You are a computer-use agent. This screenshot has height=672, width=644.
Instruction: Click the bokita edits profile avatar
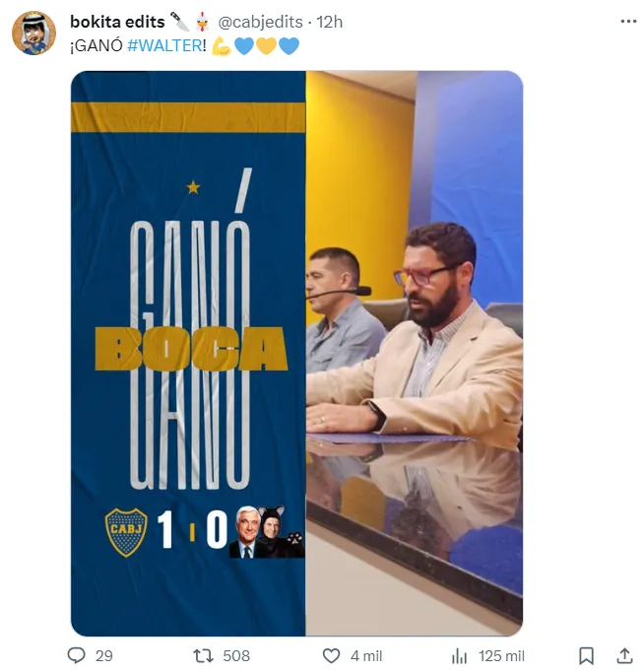[33, 33]
